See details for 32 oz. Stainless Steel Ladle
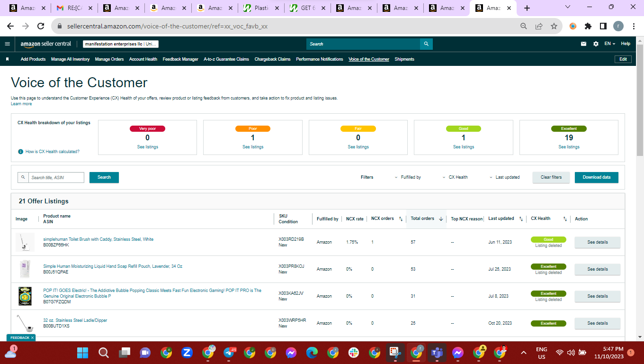Screen dimensions: 644x364 (598, 323)
